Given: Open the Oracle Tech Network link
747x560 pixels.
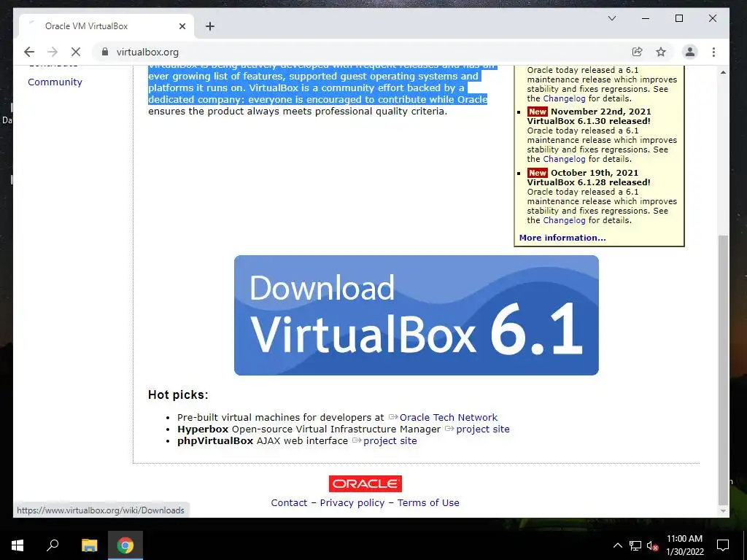Looking at the screenshot, I should [449, 417].
